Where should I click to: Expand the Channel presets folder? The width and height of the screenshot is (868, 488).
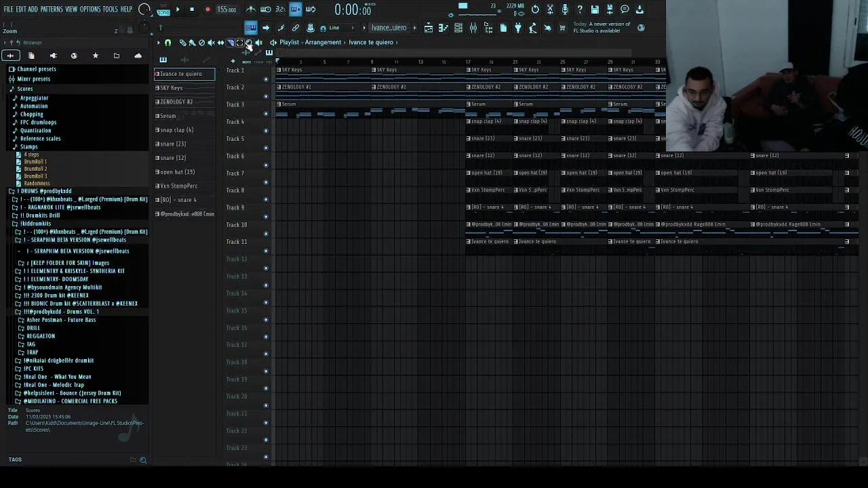[x=36, y=69]
